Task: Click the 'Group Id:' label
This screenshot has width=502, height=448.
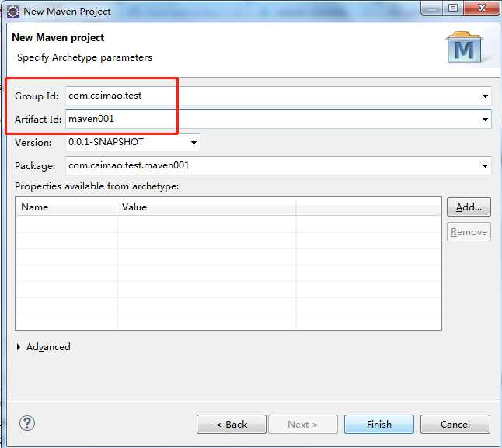Action: pos(37,96)
